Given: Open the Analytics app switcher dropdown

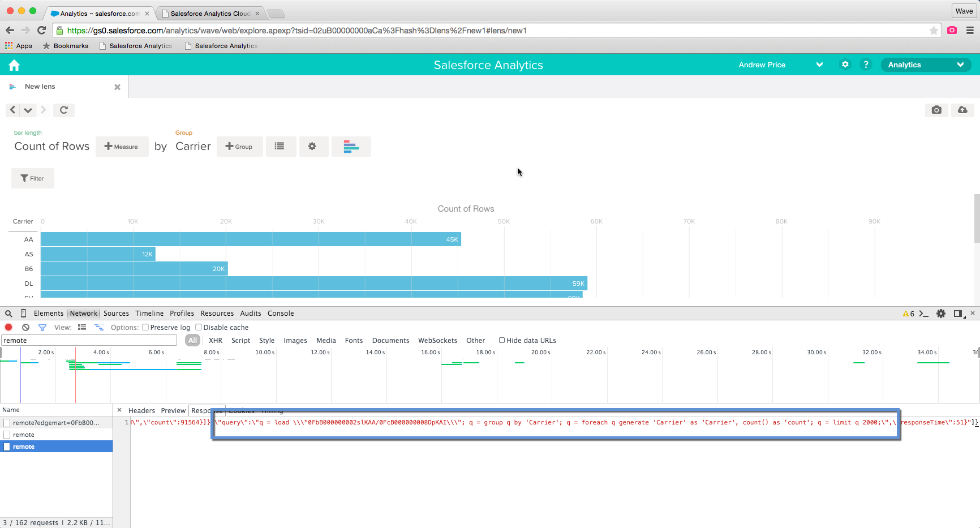Looking at the screenshot, I should tap(926, 65).
